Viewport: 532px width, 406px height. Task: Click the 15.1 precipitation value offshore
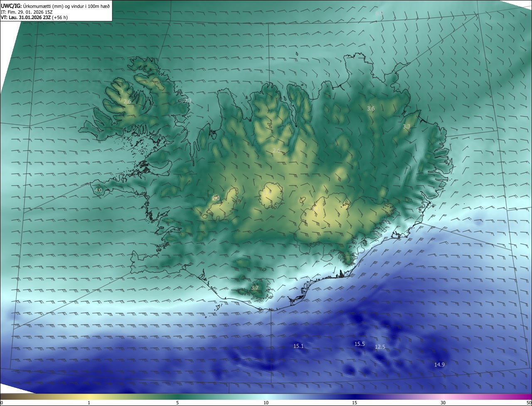tap(298, 346)
